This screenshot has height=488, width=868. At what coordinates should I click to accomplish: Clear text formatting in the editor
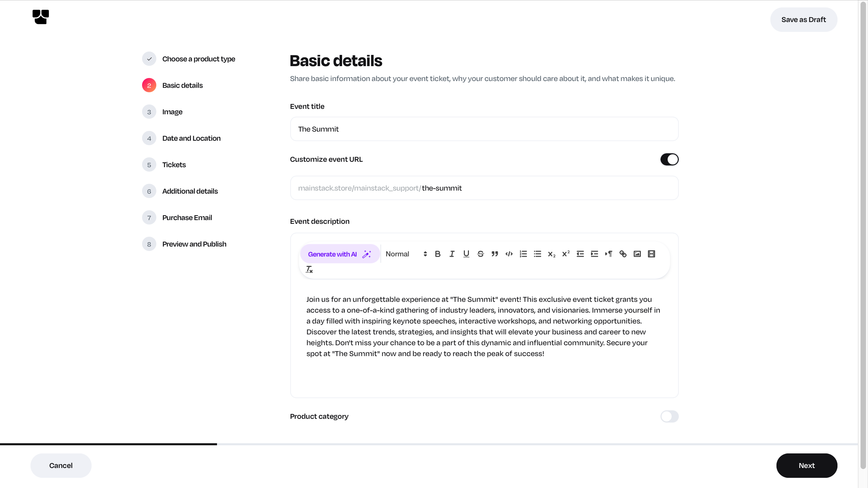(x=309, y=270)
